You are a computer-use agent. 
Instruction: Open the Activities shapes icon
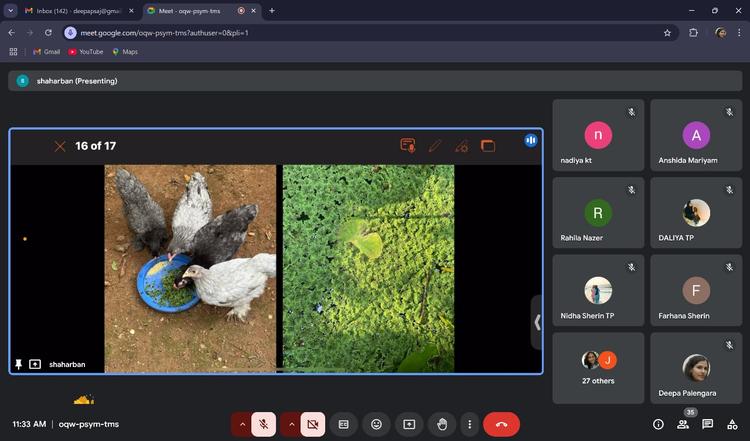pyautogui.click(x=732, y=424)
